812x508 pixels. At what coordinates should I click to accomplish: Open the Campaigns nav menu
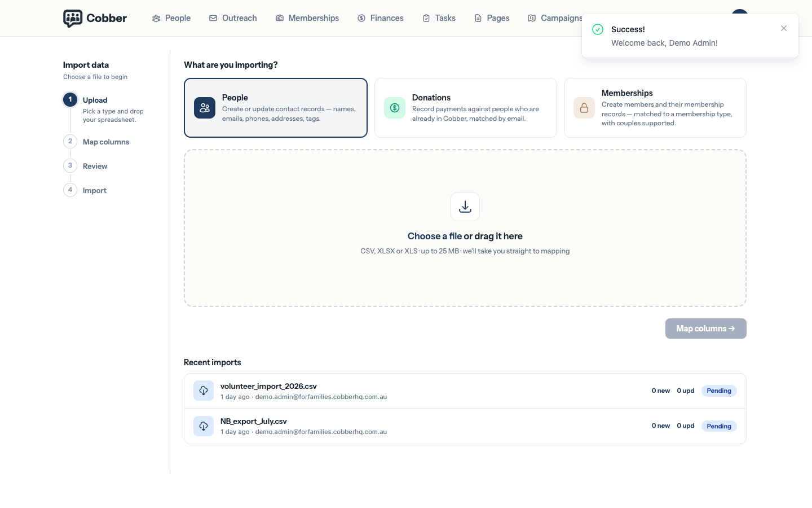(555, 18)
